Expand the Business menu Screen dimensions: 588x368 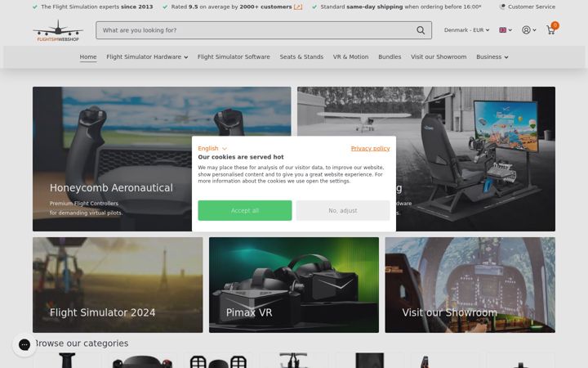492,57
